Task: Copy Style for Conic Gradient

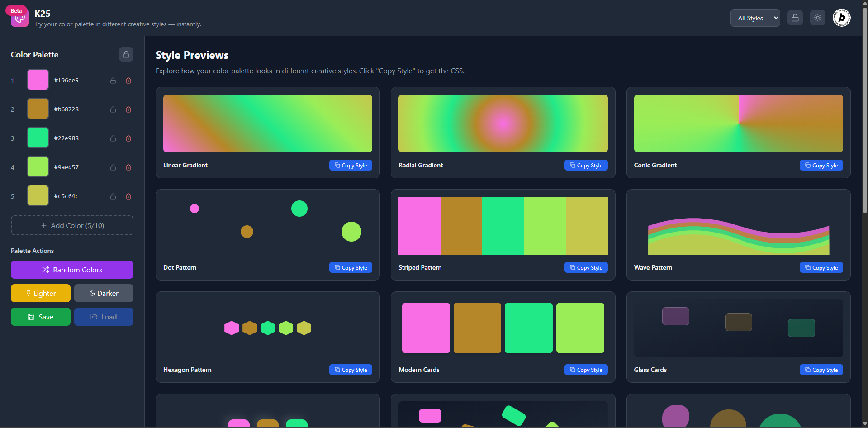Action: (x=821, y=165)
